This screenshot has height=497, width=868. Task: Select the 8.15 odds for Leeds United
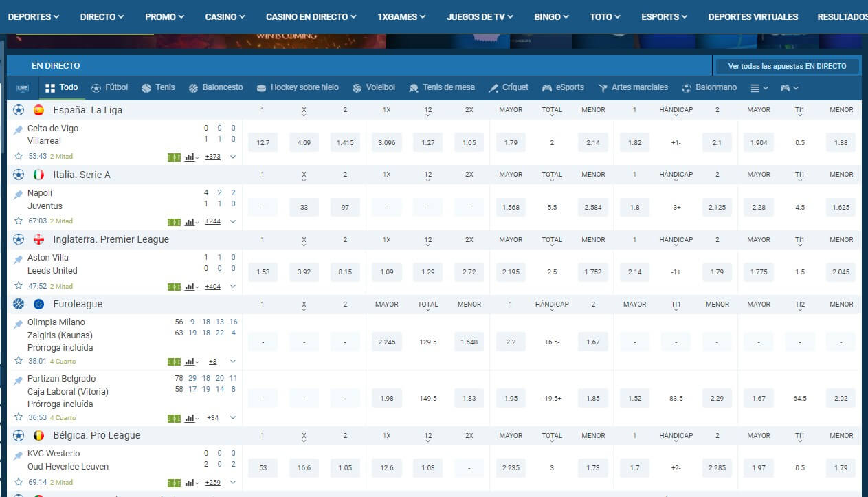pyautogui.click(x=345, y=272)
